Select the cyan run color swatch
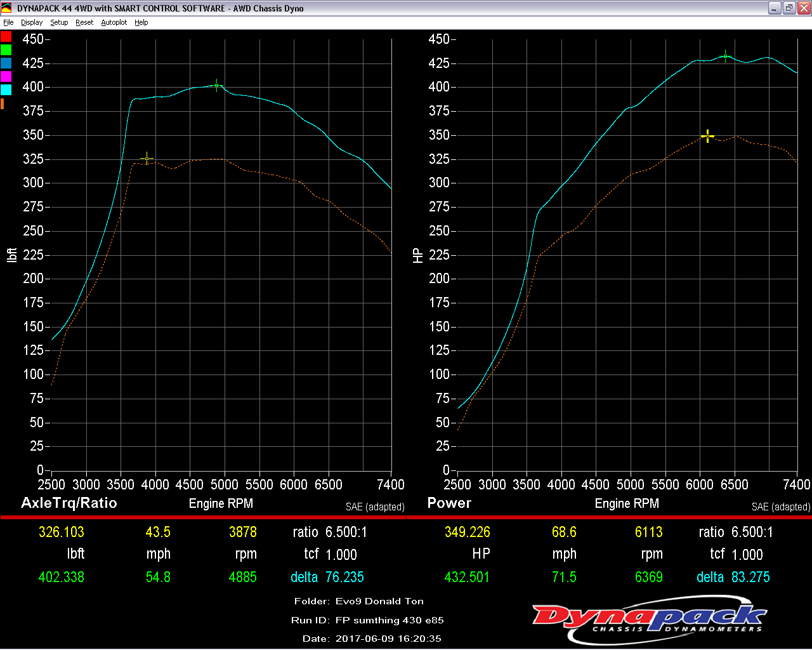The image size is (812, 650). click(x=6, y=90)
